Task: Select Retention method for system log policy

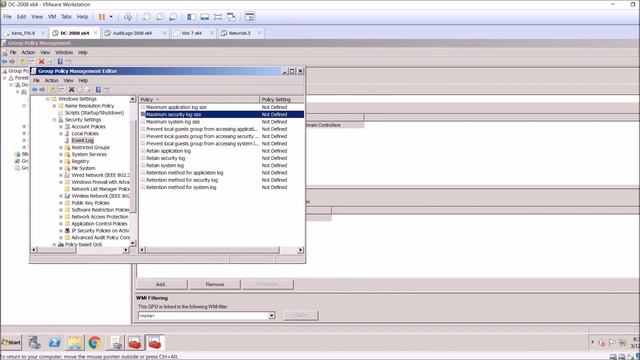Action: pyautogui.click(x=181, y=187)
